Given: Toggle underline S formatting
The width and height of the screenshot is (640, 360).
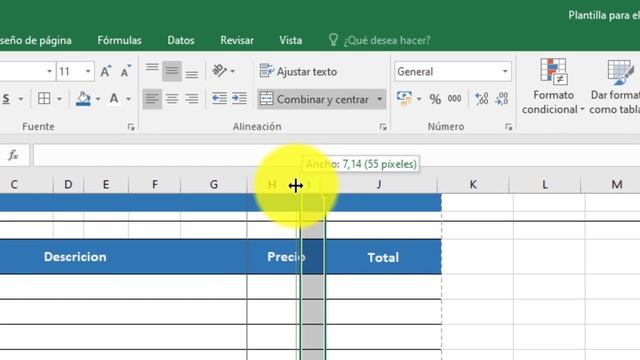Looking at the screenshot, I should 6,99.
